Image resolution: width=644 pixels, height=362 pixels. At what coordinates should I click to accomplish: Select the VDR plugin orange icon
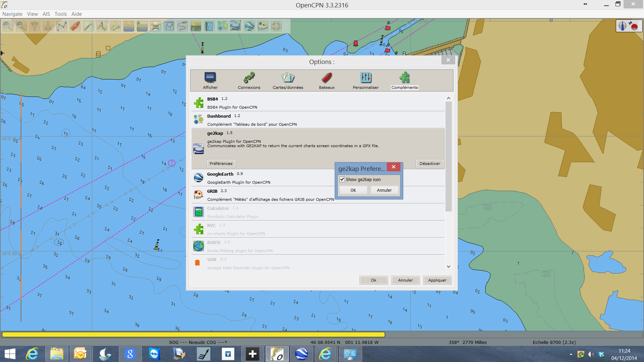(x=197, y=263)
